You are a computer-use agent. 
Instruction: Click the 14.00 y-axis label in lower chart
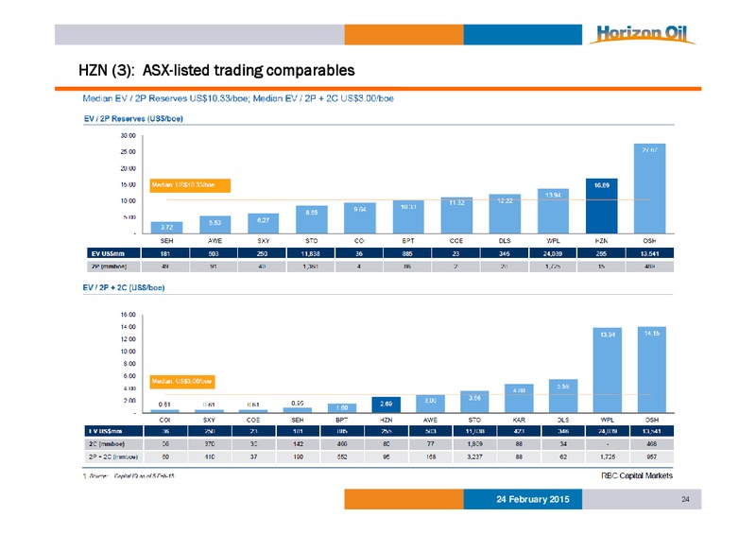click(x=129, y=327)
